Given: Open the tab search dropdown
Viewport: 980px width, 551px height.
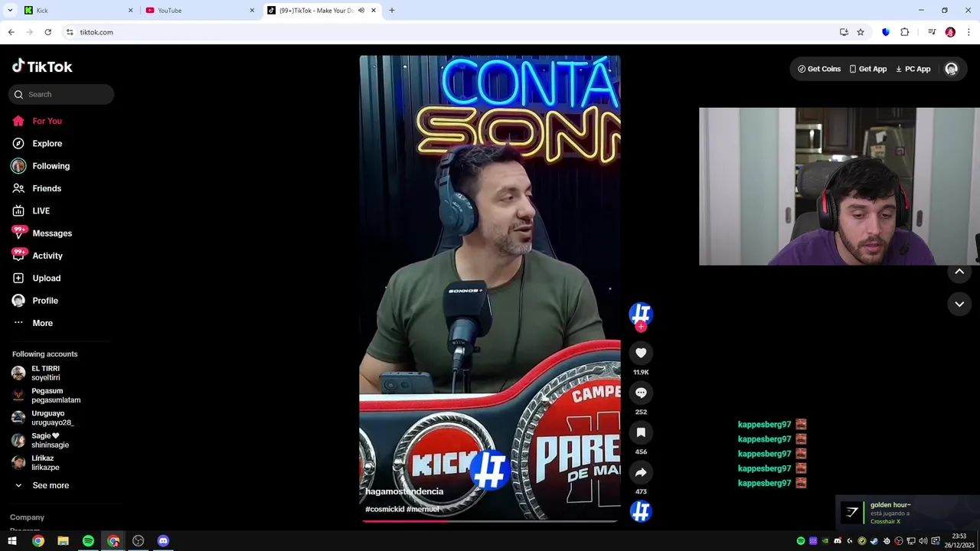Looking at the screenshot, I should [x=10, y=11].
